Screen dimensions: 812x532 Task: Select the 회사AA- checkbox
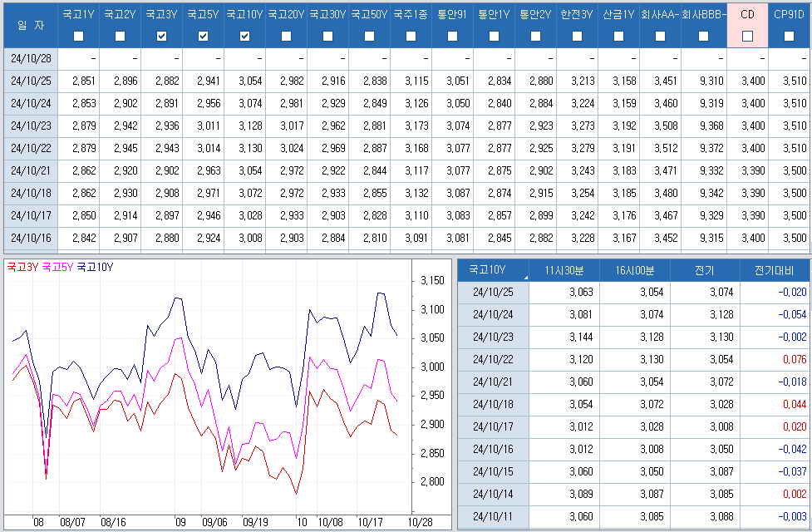pyautogui.click(x=660, y=36)
